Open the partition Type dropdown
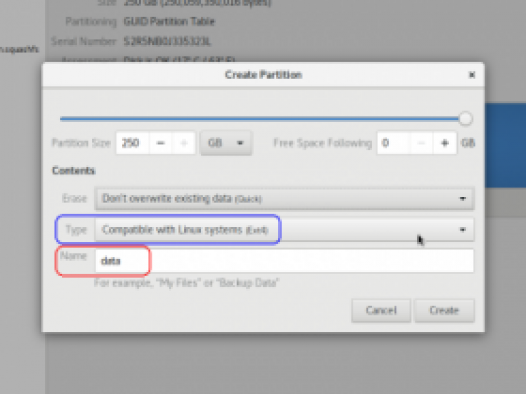 click(x=284, y=230)
